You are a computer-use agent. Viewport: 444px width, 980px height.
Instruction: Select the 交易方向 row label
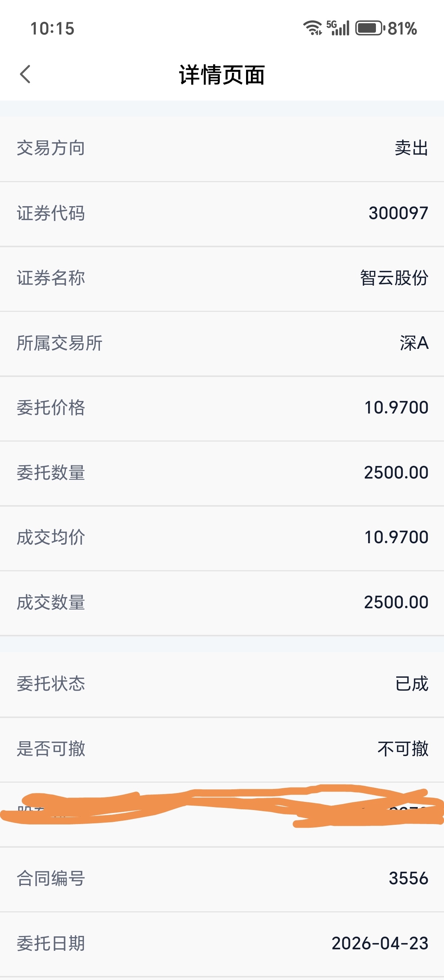pyautogui.click(x=51, y=148)
